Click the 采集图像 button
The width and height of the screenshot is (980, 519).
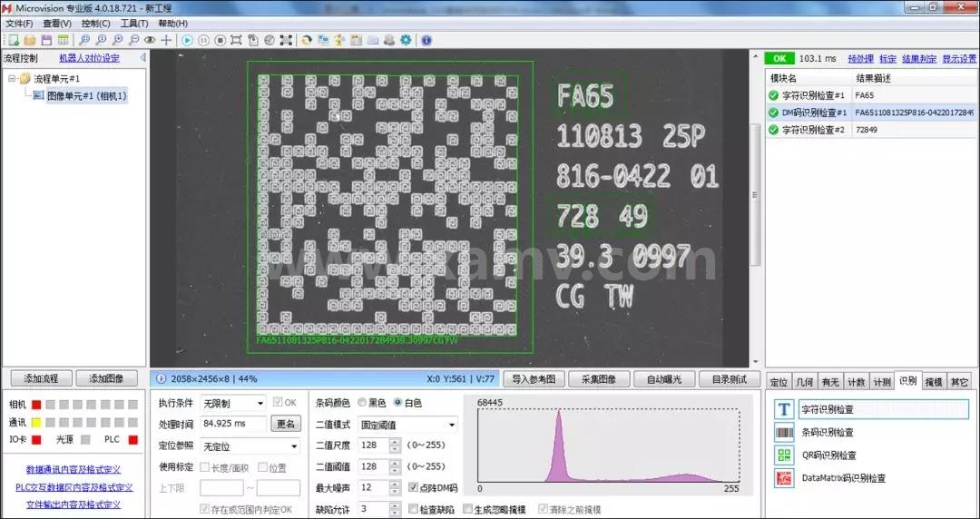coord(598,379)
